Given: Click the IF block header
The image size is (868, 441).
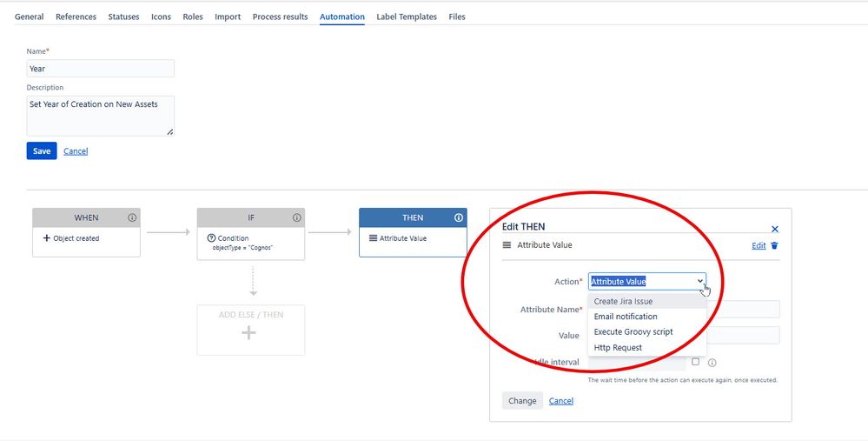Looking at the screenshot, I should coord(251,217).
